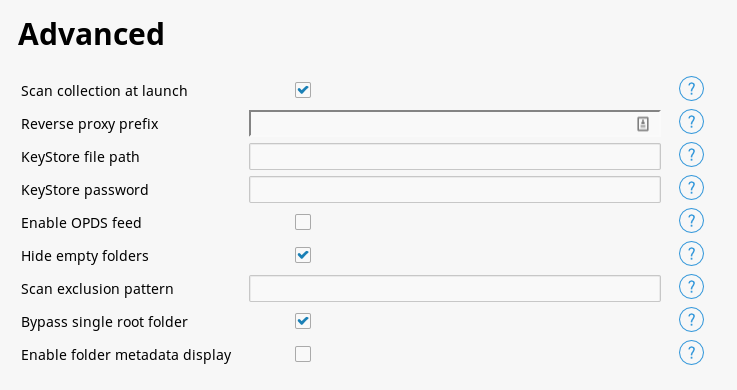Image resolution: width=737 pixels, height=390 pixels.
Task: Click the Advanced section heading
Action: [x=91, y=34]
